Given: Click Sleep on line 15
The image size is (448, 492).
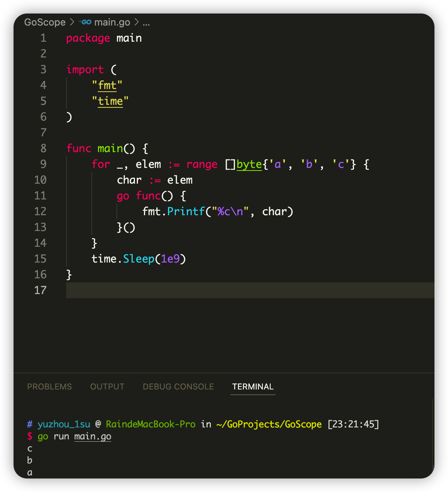Looking at the screenshot, I should point(139,259).
